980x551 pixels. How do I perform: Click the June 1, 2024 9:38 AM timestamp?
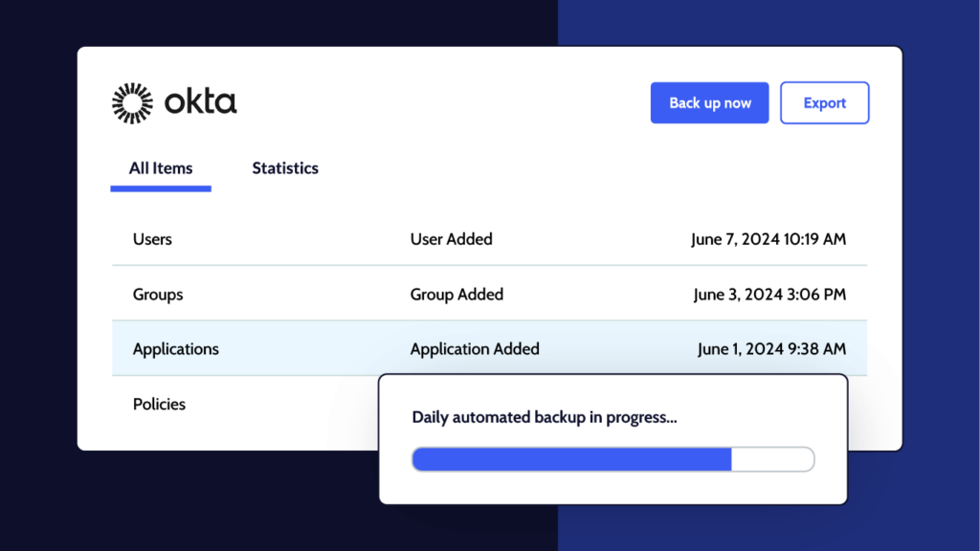coord(771,349)
